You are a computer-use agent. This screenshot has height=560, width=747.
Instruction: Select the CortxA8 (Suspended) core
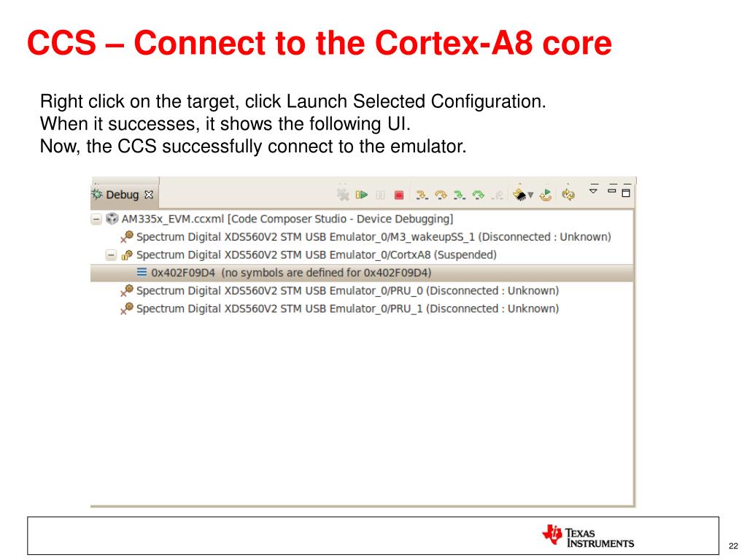(317, 255)
